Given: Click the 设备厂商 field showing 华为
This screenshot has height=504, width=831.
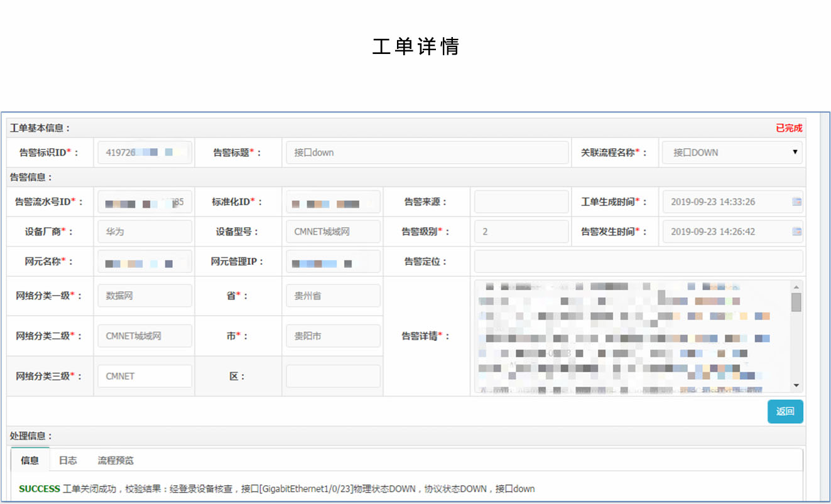Looking at the screenshot, I should point(144,232).
